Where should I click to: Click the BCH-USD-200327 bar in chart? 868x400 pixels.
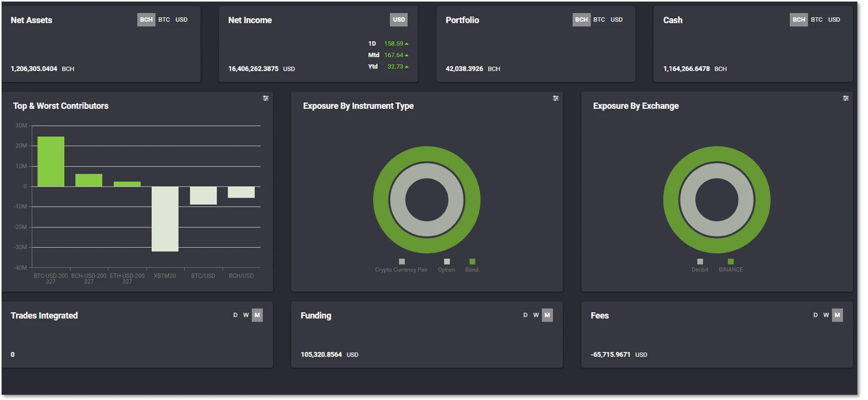pyautogui.click(x=89, y=180)
